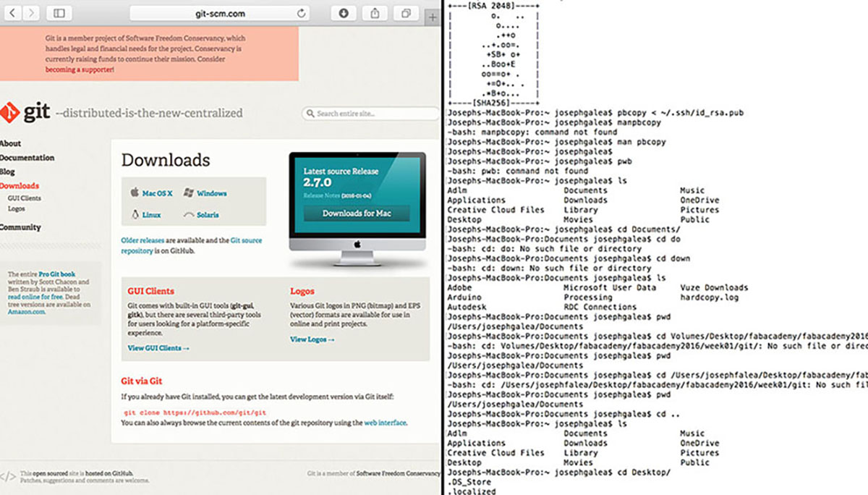Click the search magnifier icon
The width and height of the screenshot is (868, 495).
point(310,114)
